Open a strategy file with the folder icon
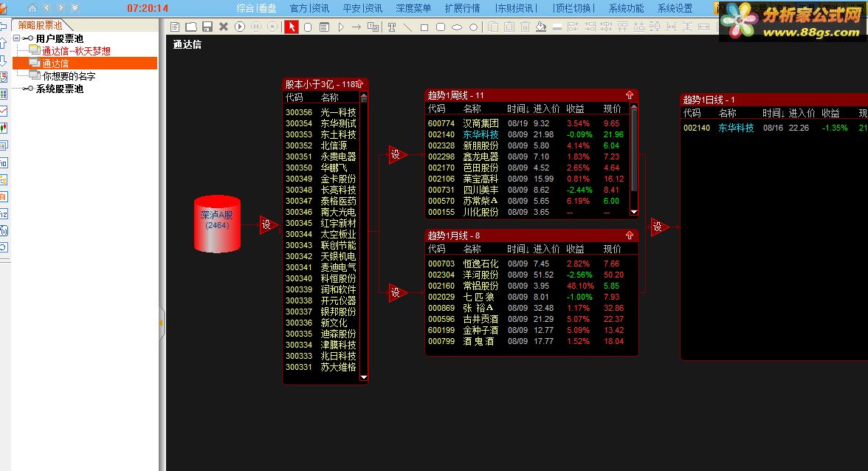The image size is (868, 471). [x=191, y=27]
